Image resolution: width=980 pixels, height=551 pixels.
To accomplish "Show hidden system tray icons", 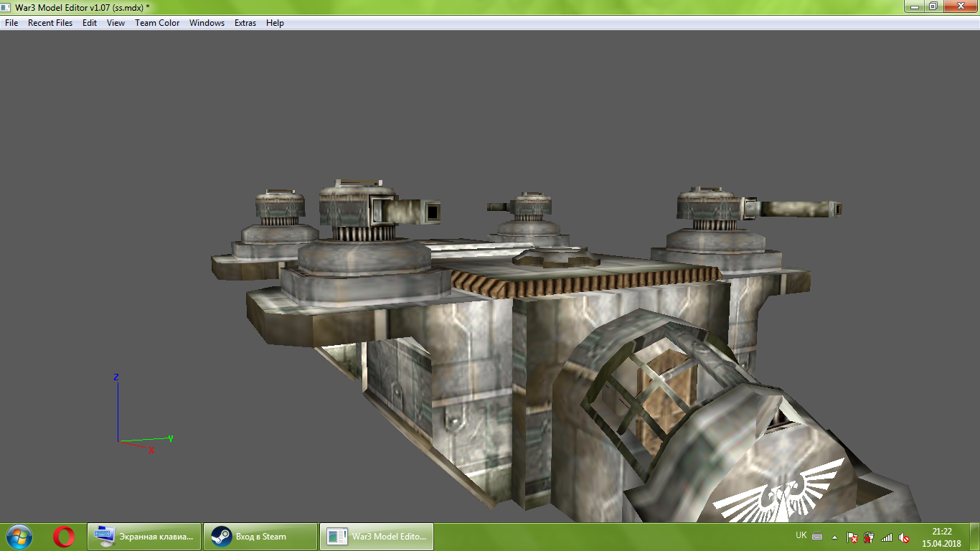I will pos(834,537).
